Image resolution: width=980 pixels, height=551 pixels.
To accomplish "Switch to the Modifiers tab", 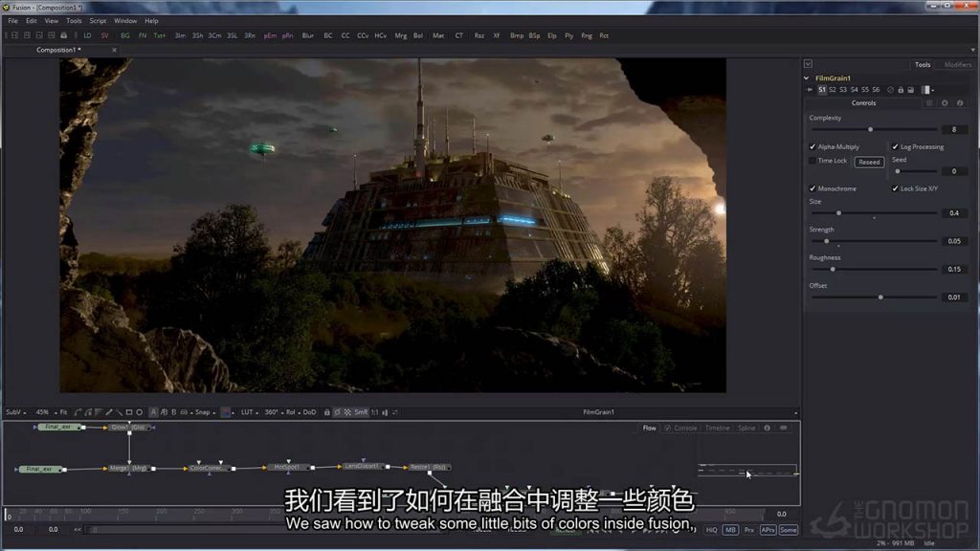I will (x=957, y=65).
